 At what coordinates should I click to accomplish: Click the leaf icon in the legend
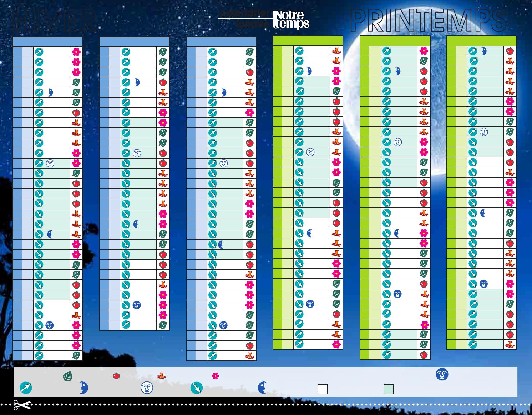[x=67, y=376]
